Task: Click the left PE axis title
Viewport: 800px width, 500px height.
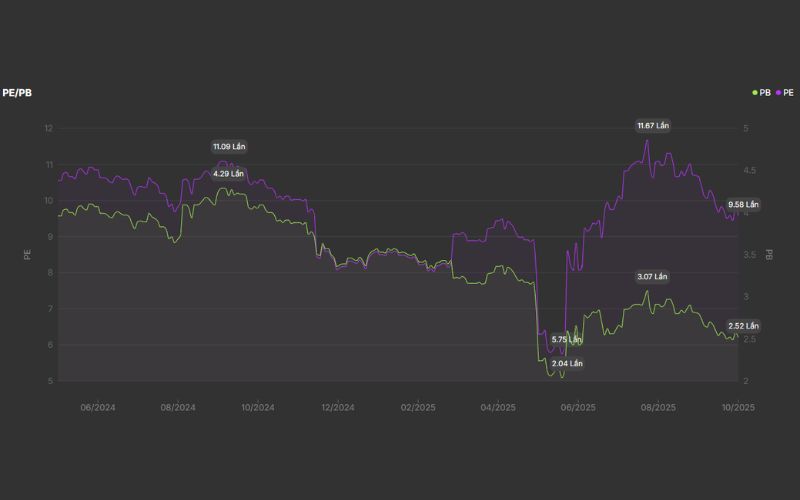Action: (x=27, y=255)
